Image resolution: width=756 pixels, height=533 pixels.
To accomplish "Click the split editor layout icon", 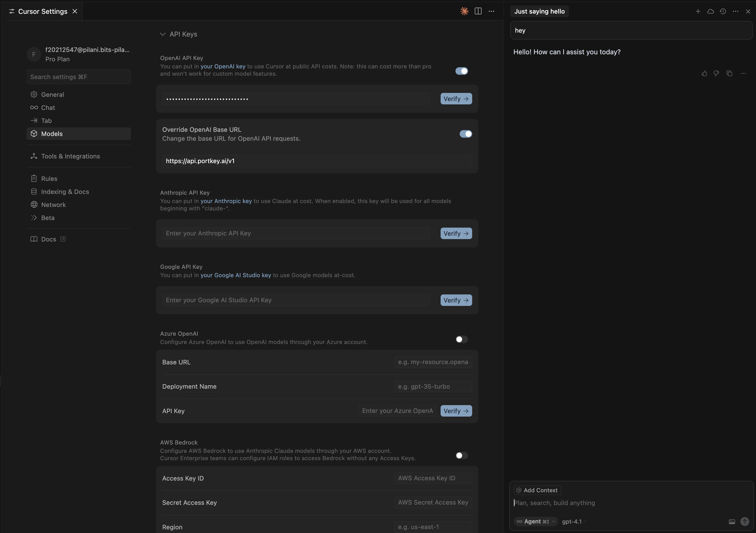I will tap(478, 11).
